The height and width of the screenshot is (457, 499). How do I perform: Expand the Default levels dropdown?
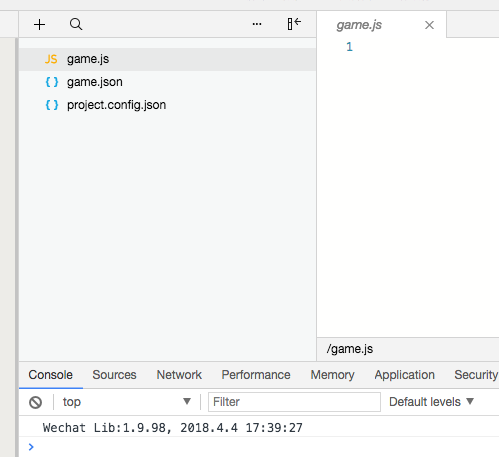click(431, 402)
